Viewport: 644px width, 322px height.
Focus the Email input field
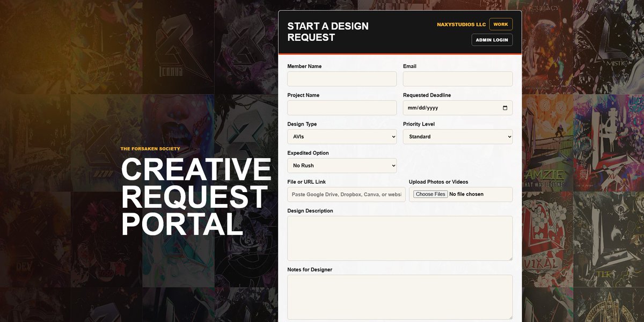click(458, 79)
